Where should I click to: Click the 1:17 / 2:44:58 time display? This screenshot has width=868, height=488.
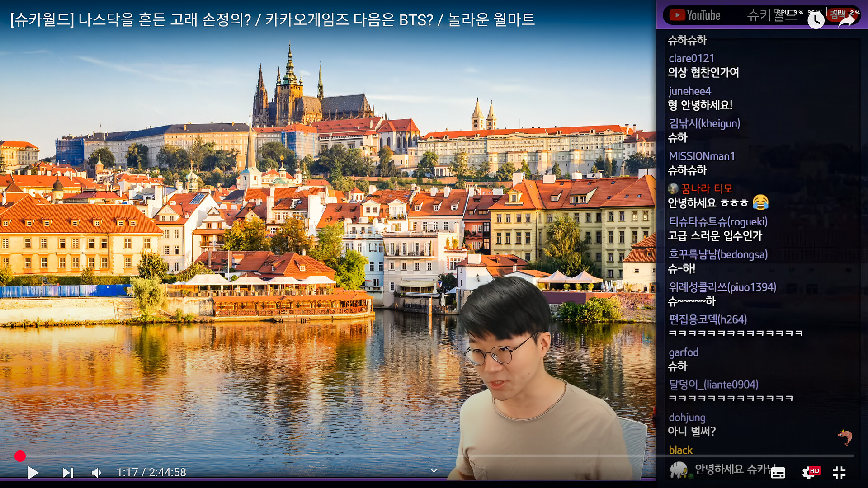151,473
